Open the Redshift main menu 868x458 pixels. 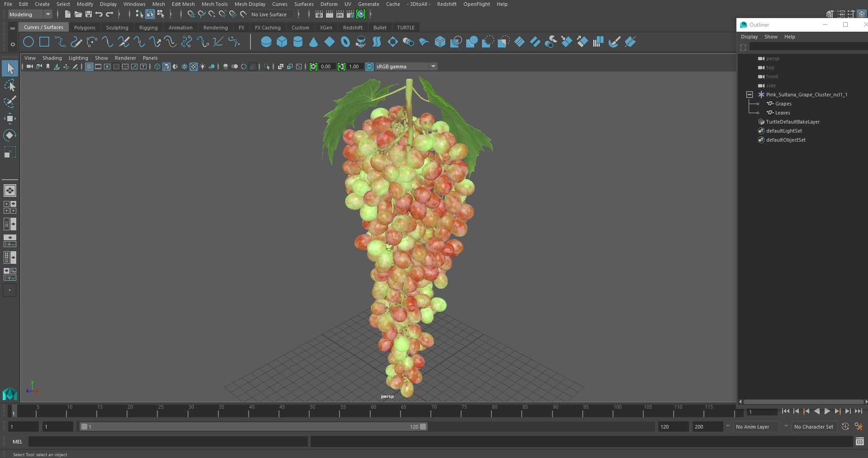[x=447, y=4]
